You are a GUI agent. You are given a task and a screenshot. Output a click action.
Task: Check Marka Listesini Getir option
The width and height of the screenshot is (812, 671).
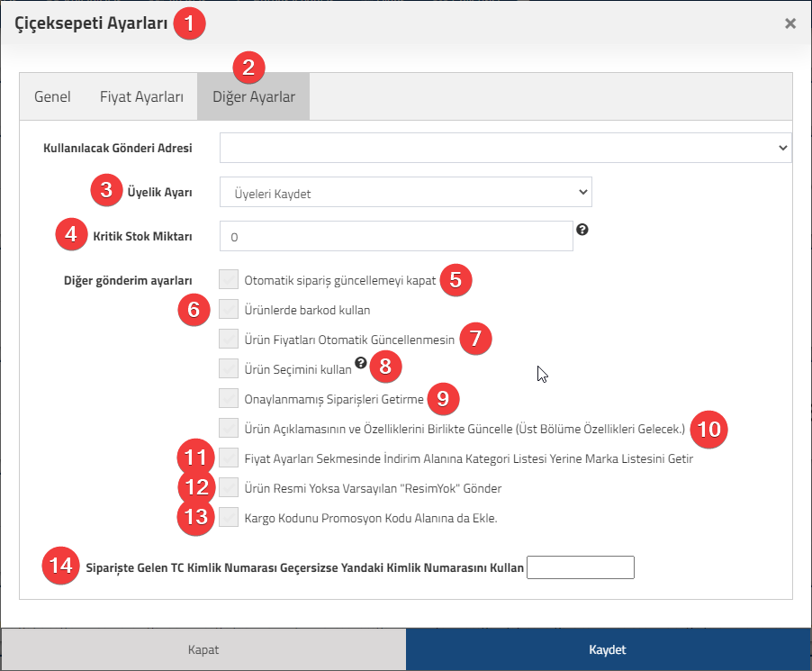click(229, 458)
